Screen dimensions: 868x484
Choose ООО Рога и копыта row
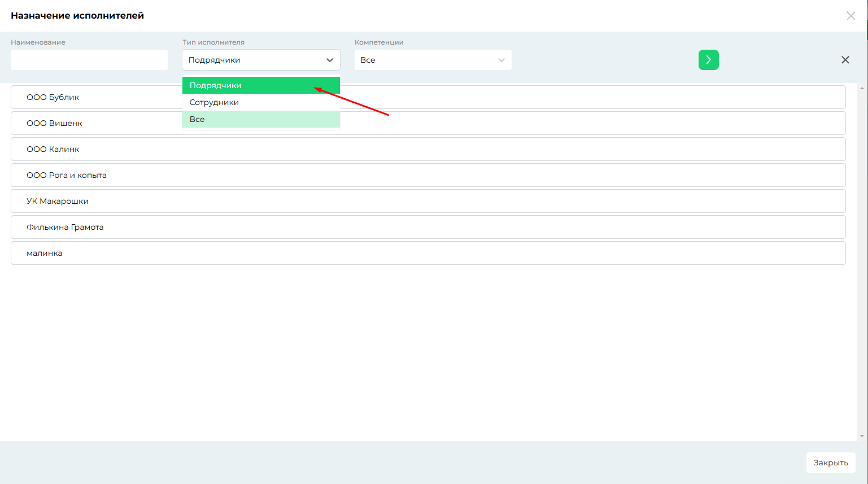point(428,175)
